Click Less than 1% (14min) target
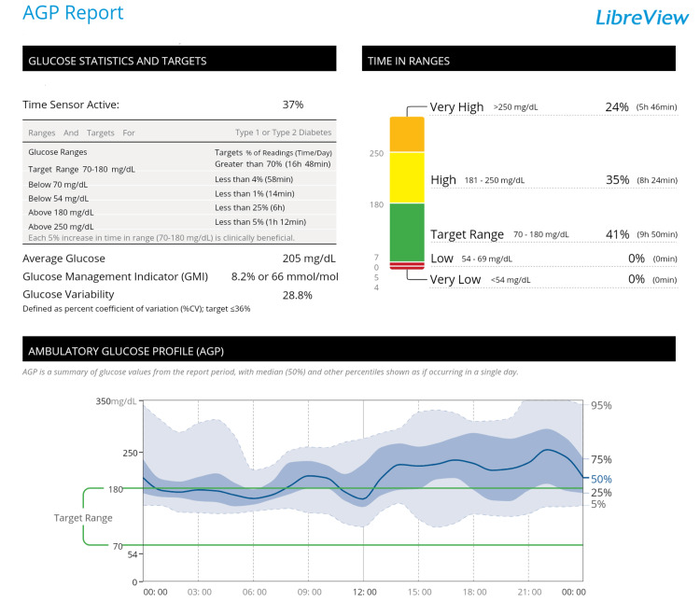This screenshot has height=602, width=700. tap(255, 193)
